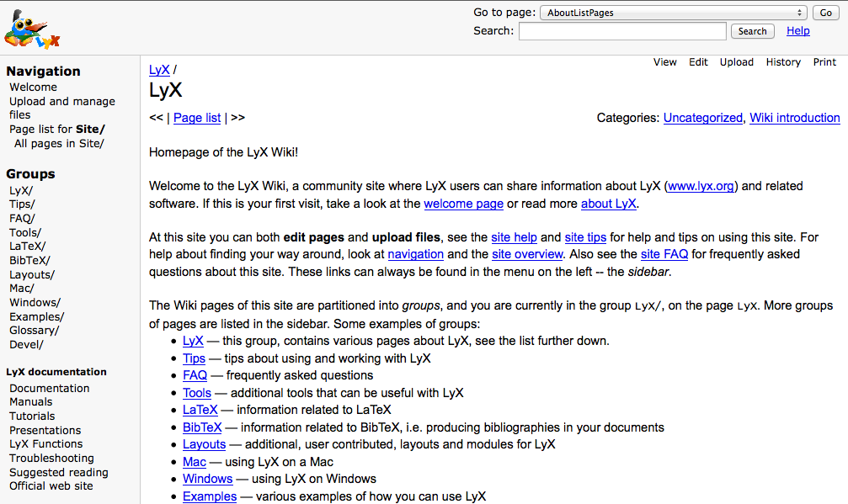Viewport: 848px width, 504px height.
Task: Go to previous page with <<
Action: [157, 117]
